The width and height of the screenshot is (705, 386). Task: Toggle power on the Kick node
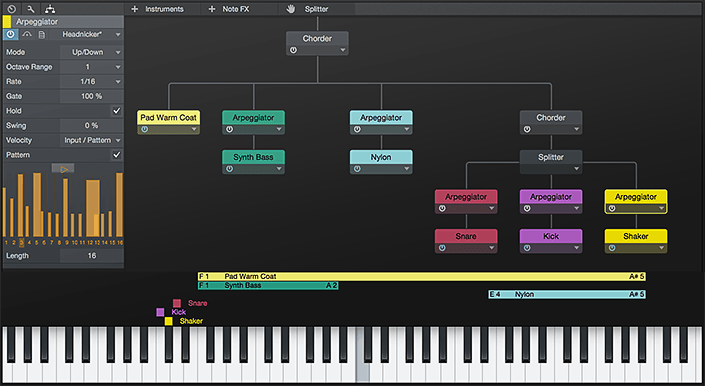pyautogui.click(x=527, y=248)
